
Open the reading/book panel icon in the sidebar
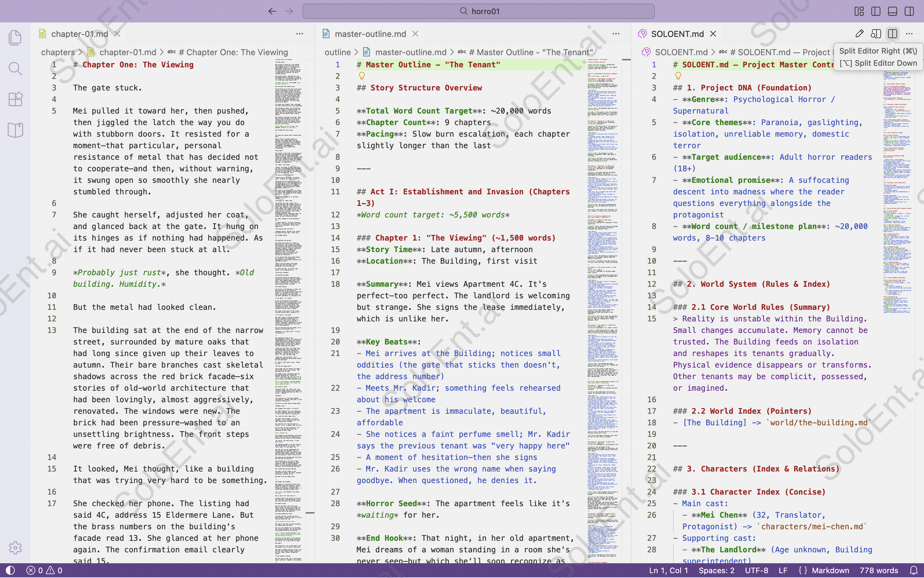click(15, 130)
